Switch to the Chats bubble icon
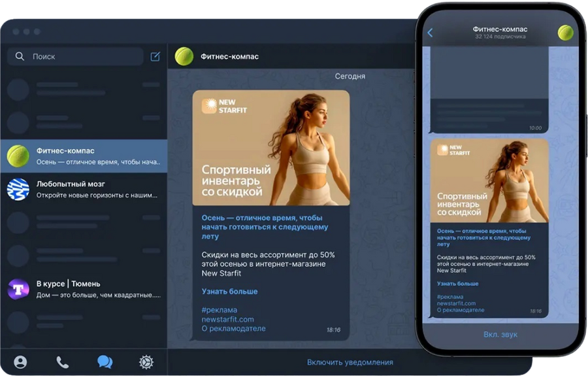This screenshot has height=376, width=588. coord(105,362)
